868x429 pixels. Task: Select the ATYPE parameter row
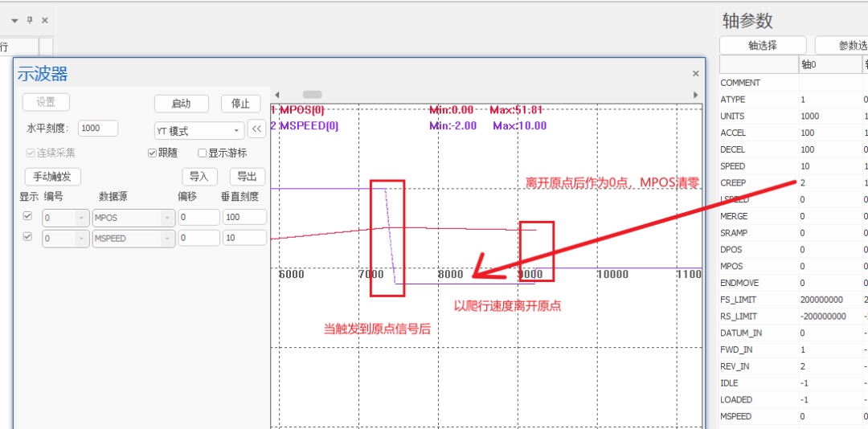794,100
